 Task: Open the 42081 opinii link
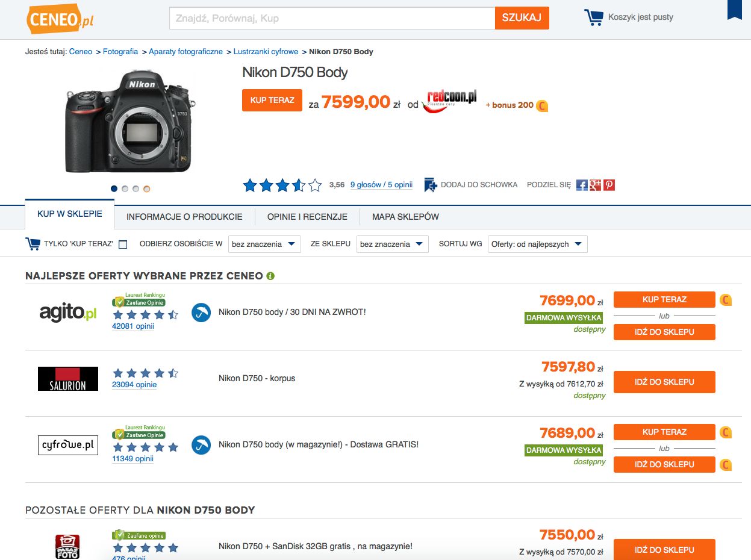click(x=133, y=326)
